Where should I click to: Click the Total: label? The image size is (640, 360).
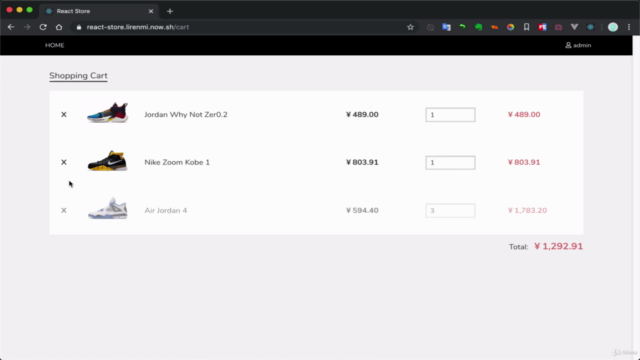click(518, 247)
